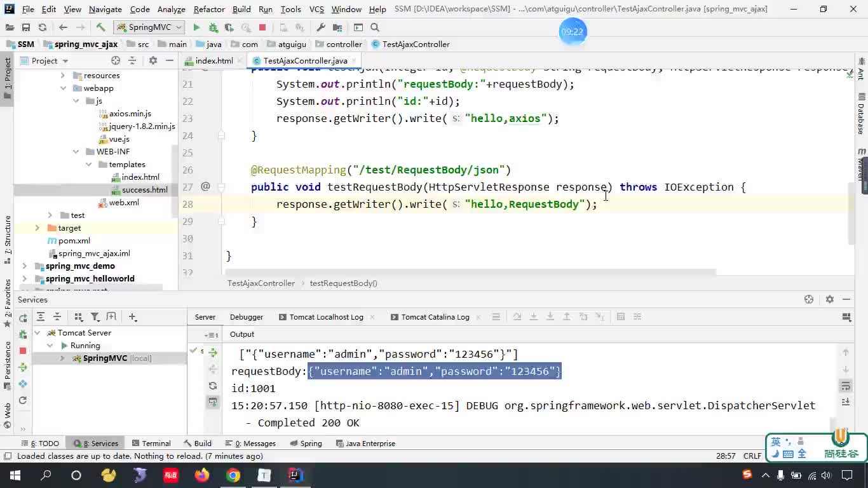Viewport: 868px width, 488px height.
Task: Add service with plus icon
Action: [x=132, y=316]
